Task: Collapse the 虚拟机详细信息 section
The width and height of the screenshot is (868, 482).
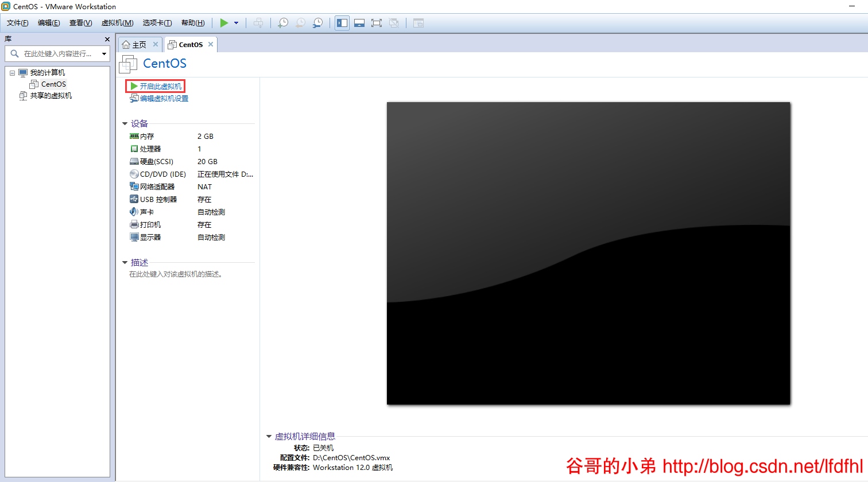Action: (x=269, y=437)
